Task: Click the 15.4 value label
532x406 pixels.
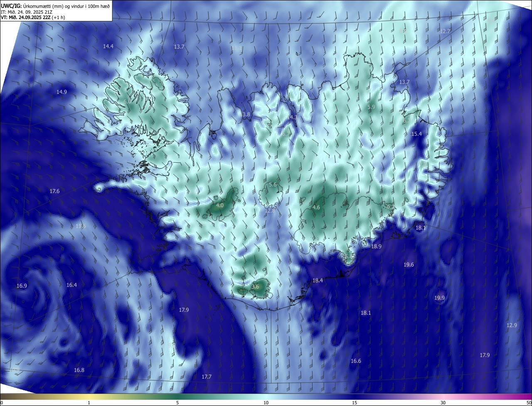Action: click(416, 134)
